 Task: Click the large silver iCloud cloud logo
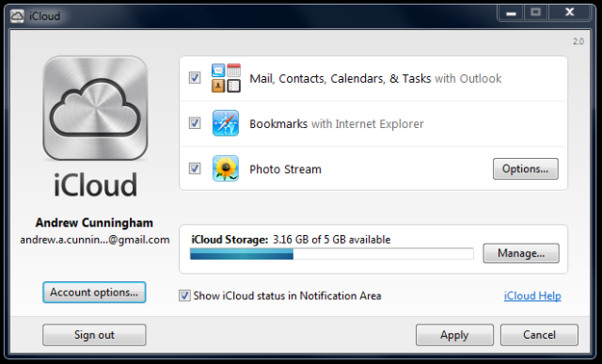95,108
